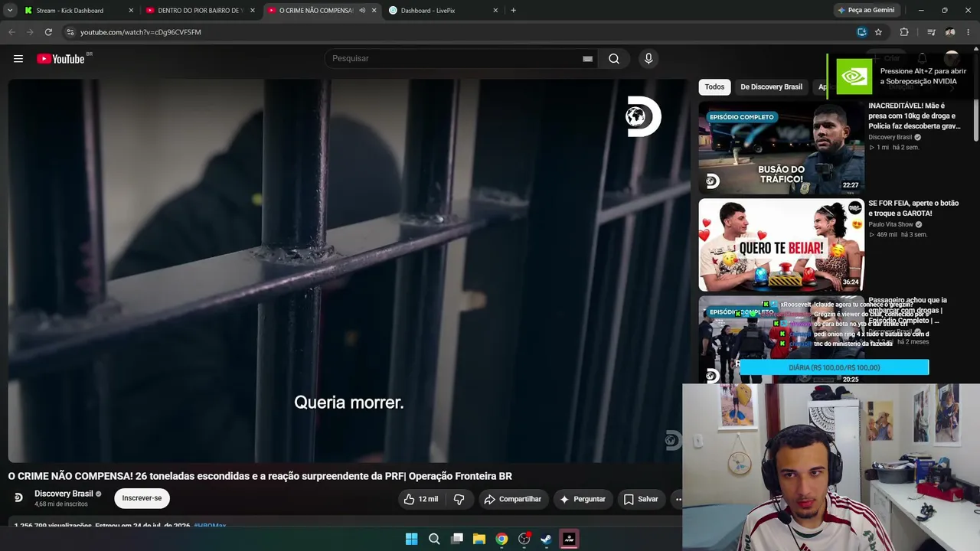
Task: Open File Explorer from the taskbar
Action: pyautogui.click(x=479, y=539)
